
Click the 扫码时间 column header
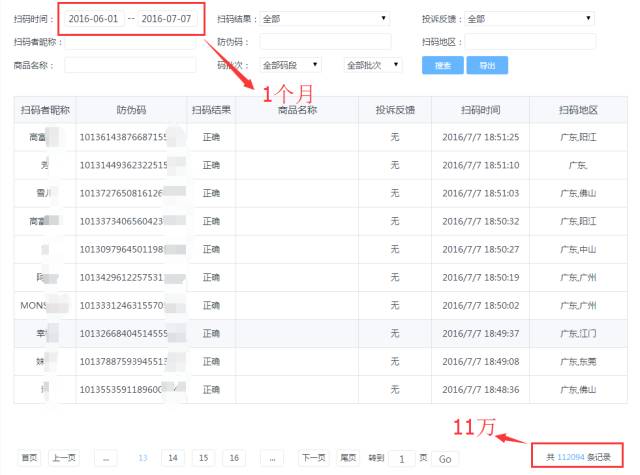click(480, 110)
